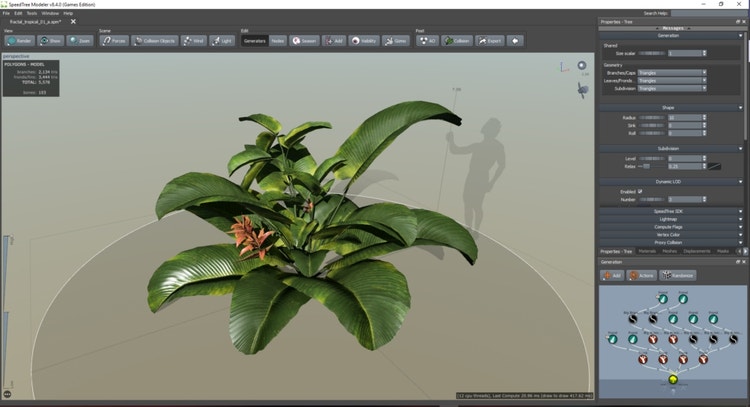Click the arrow button after Export
750x407 pixels.
click(x=515, y=41)
